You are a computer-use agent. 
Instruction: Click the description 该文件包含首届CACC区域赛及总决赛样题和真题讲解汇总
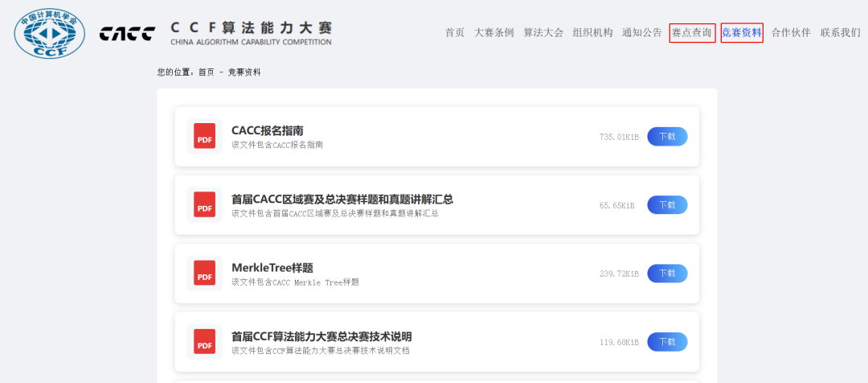point(335,213)
